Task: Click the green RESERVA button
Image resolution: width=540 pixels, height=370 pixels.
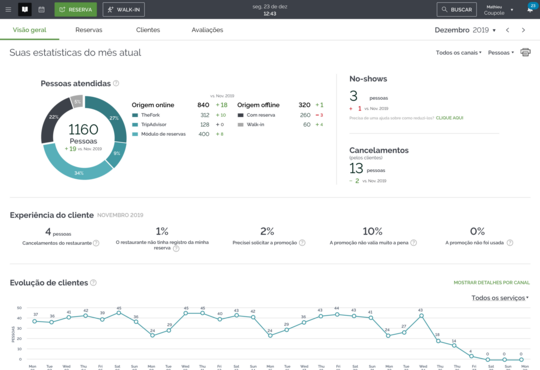Action: [x=76, y=10]
